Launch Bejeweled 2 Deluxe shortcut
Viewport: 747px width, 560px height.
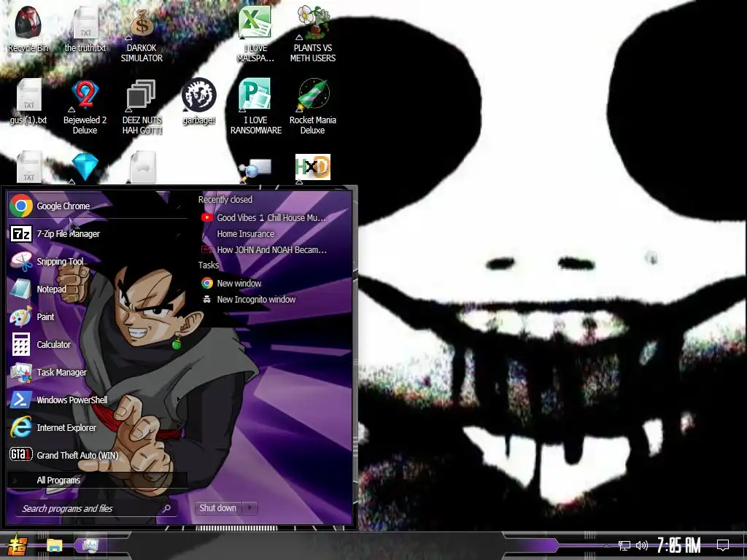click(85, 106)
